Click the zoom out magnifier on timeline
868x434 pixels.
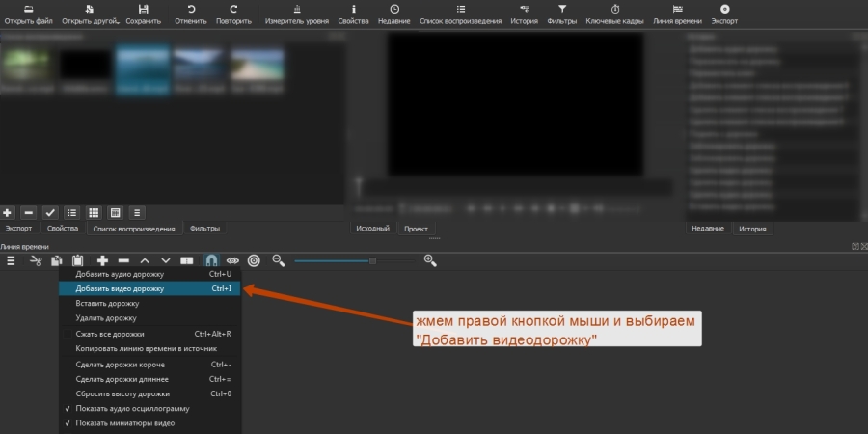tap(279, 260)
